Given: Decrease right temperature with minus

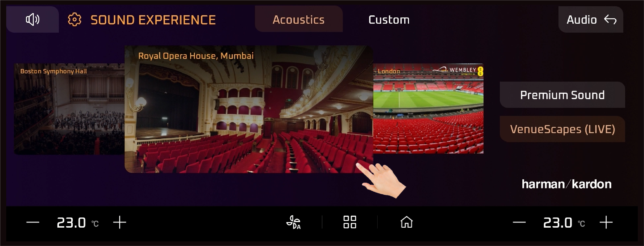Looking at the screenshot, I should click(x=519, y=222).
